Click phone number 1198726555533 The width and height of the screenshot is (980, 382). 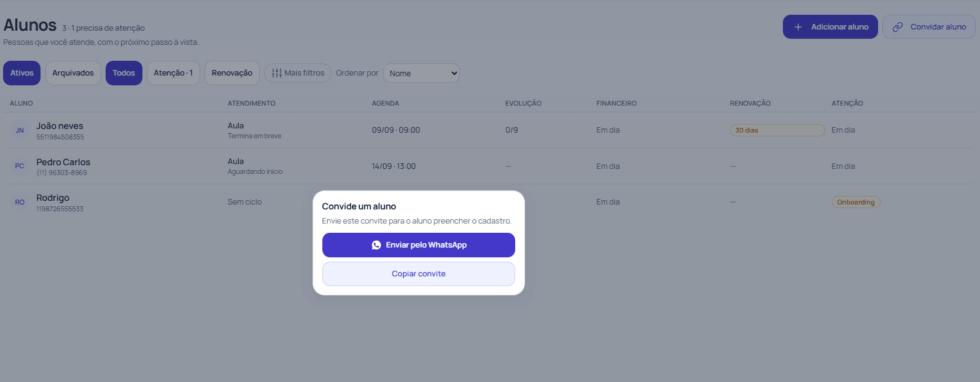(x=60, y=209)
